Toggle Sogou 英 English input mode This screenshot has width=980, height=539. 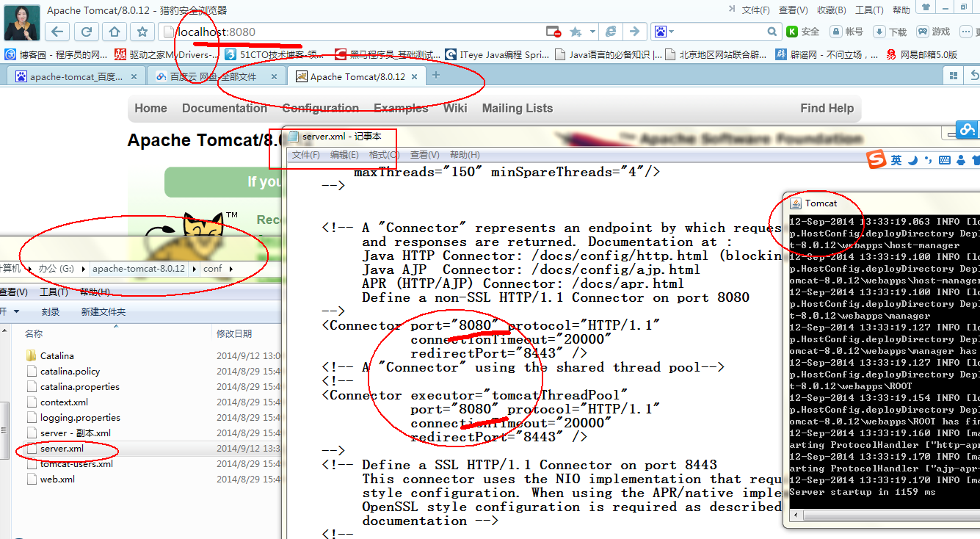click(x=896, y=160)
